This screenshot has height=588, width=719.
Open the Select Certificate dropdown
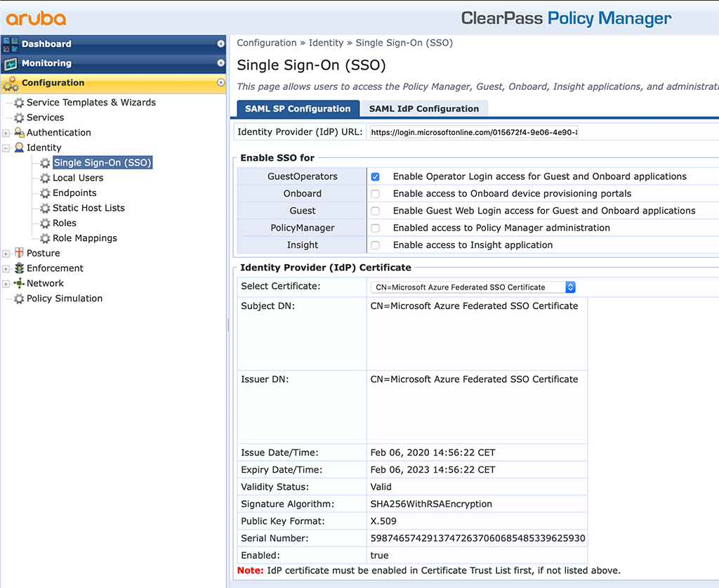[x=473, y=287]
